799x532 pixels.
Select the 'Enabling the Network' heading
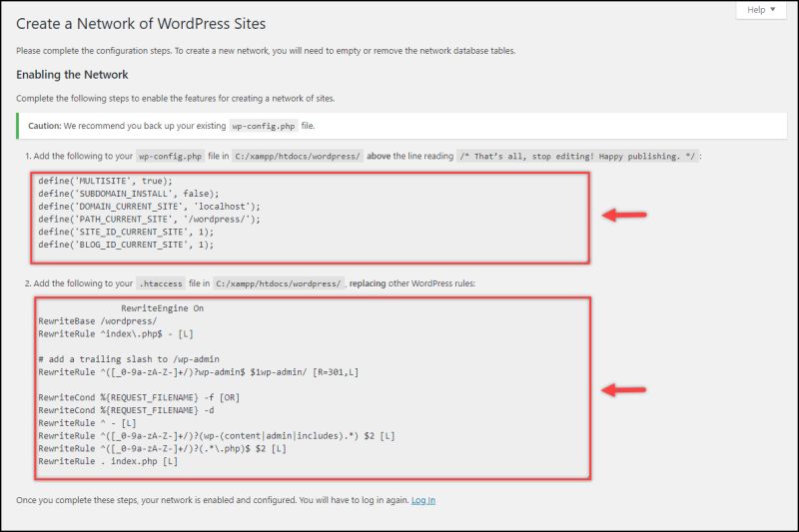tap(72, 75)
